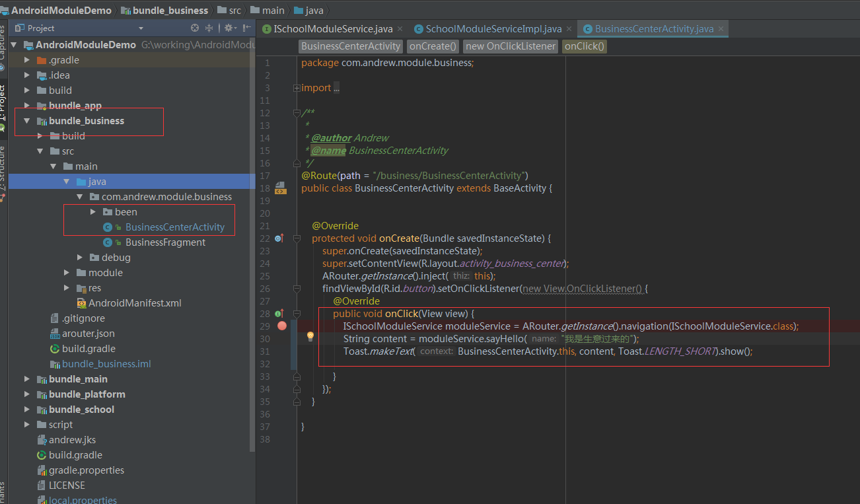860x504 pixels.
Task: Open the Project view type dropdown
Action: click(141, 28)
